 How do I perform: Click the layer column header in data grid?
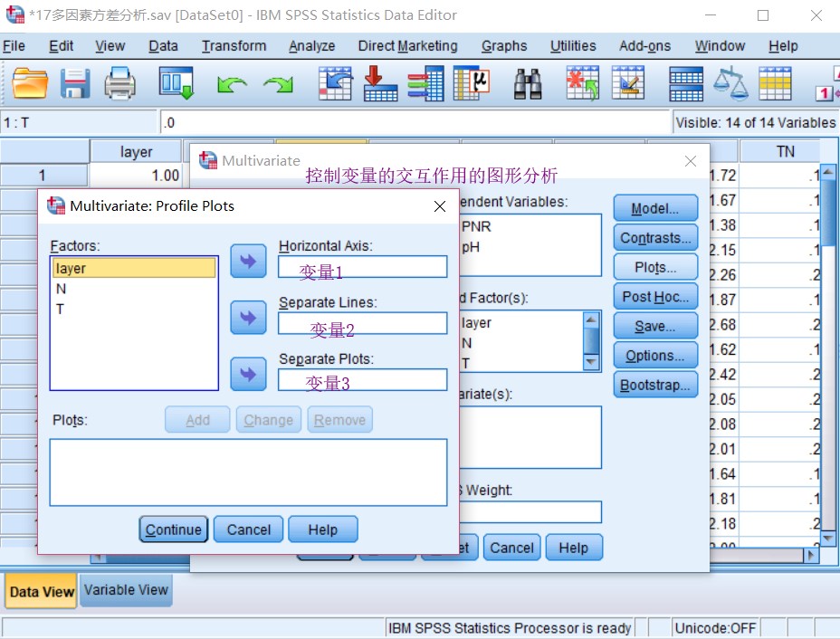pyautogui.click(x=136, y=151)
